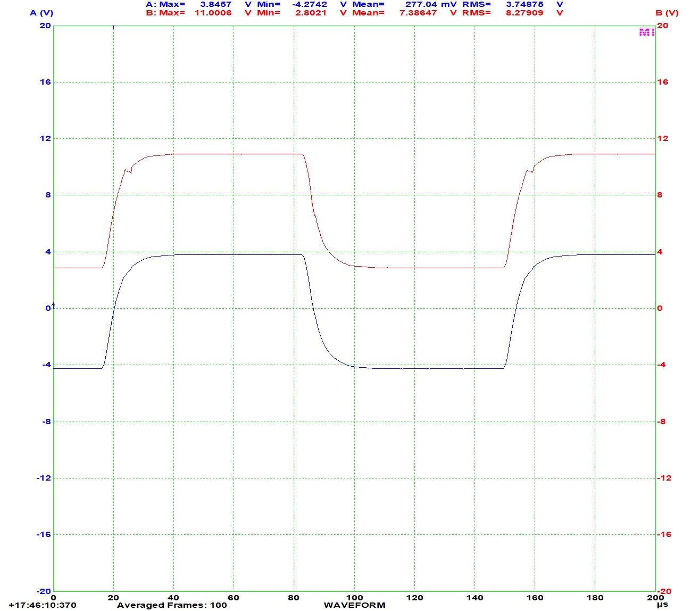
Task: Click the blue trigger marker on the plot's top edge
Action: point(113,26)
